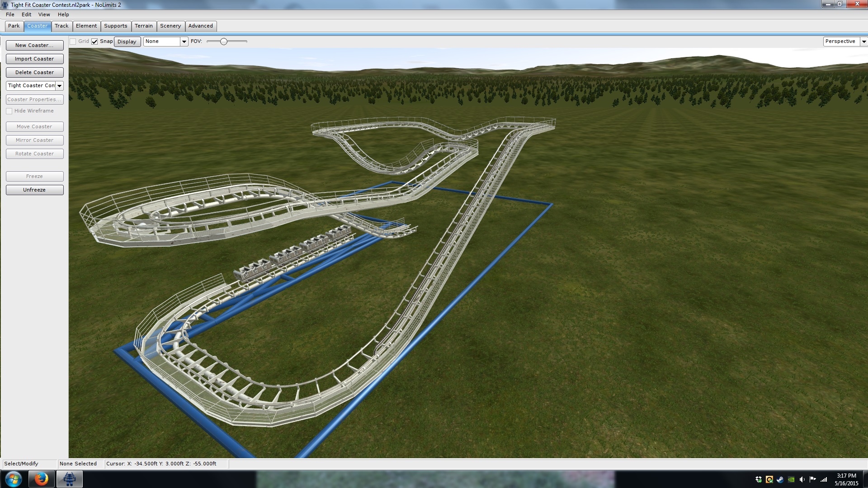Open the Action Center flag icon
Screen dimensions: 868x488
click(x=813, y=479)
